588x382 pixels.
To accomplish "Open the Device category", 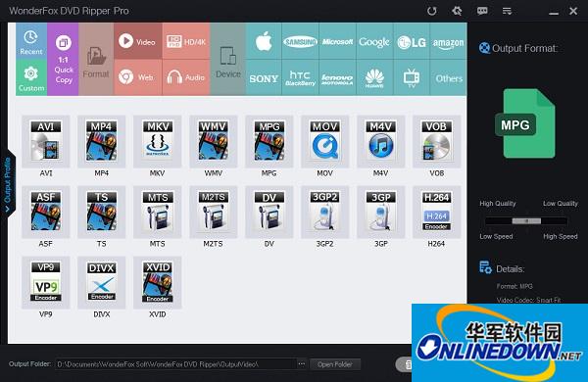I will click(228, 59).
